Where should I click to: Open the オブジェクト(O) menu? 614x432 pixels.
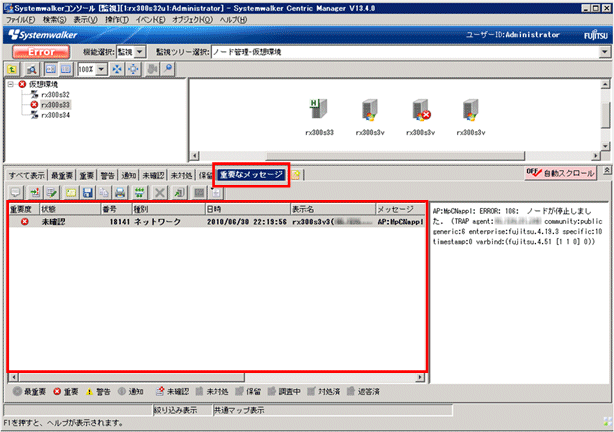point(192,20)
